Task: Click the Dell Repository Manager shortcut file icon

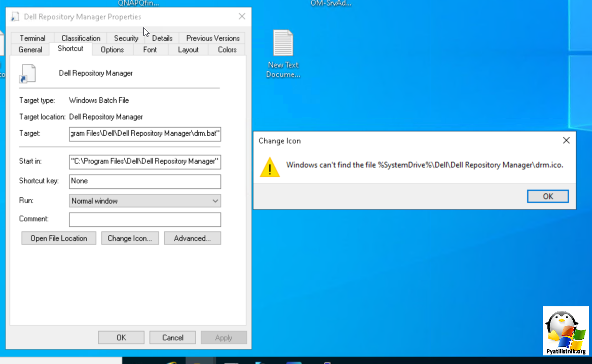Action: pos(27,73)
